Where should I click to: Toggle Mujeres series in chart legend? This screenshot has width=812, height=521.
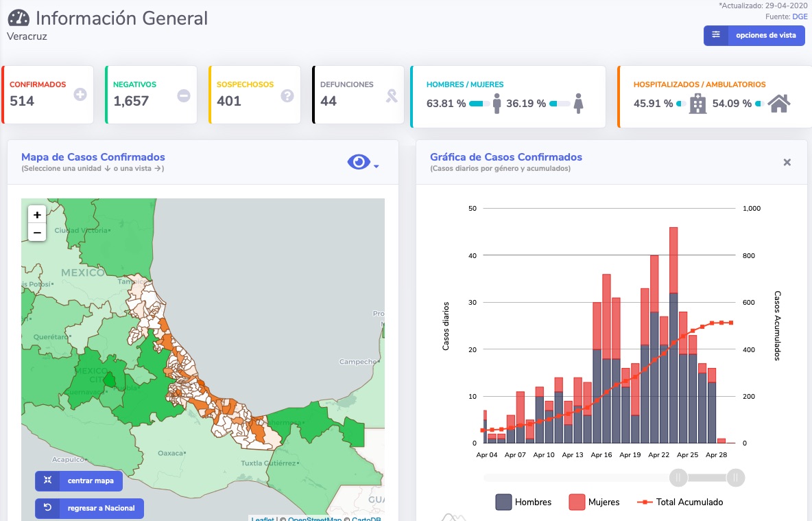coord(594,502)
